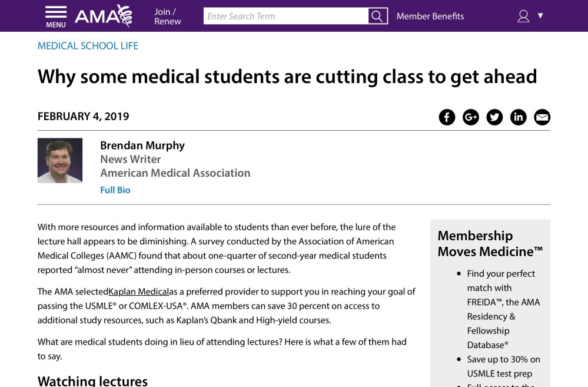The width and height of the screenshot is (588, 387).
Task: Click the Membership Moves Medicine heading
Action: (490, 243)
